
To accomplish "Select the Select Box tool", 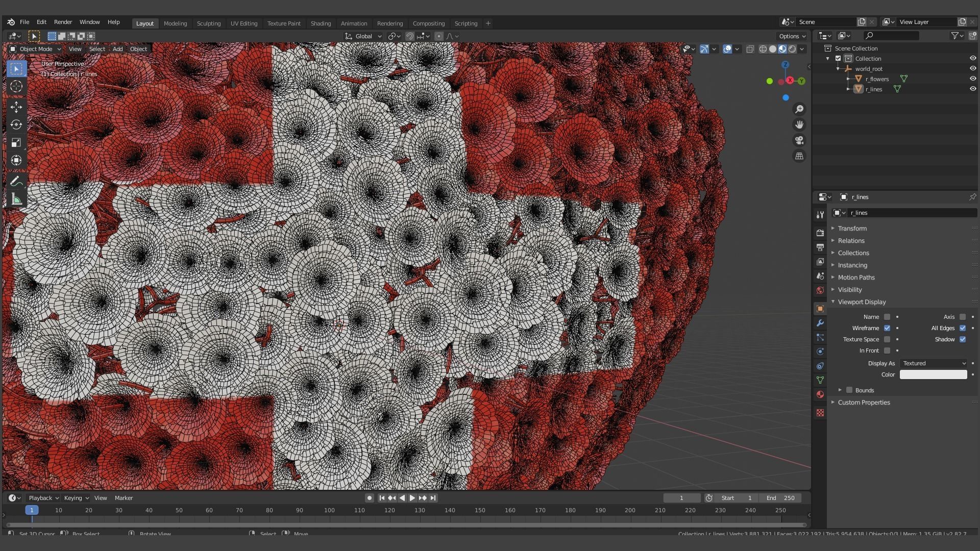I will point(16,69).
